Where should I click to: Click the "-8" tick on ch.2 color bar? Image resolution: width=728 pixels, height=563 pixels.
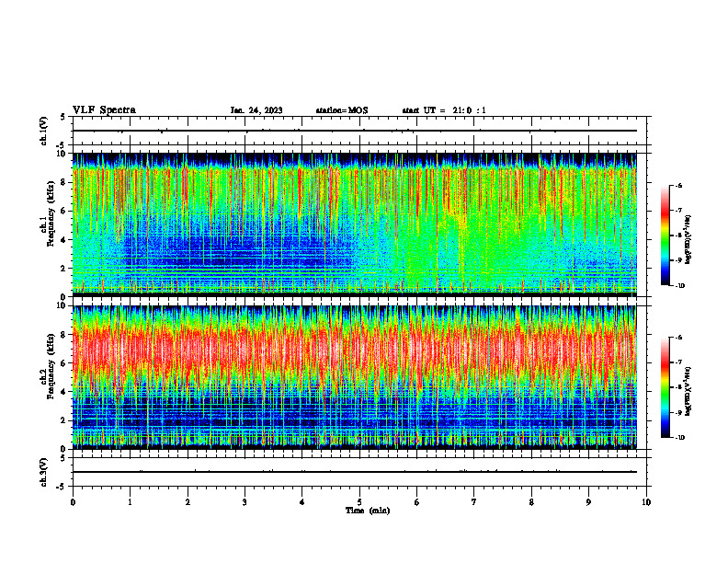[x=678, y=387]
